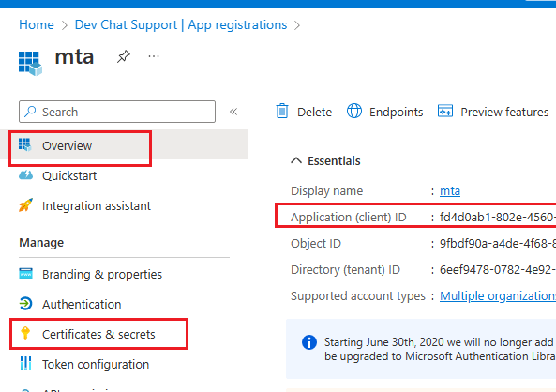Click the mta display name link
The height and width of the screenshot is (392, 556).
(x=450, y=191)
